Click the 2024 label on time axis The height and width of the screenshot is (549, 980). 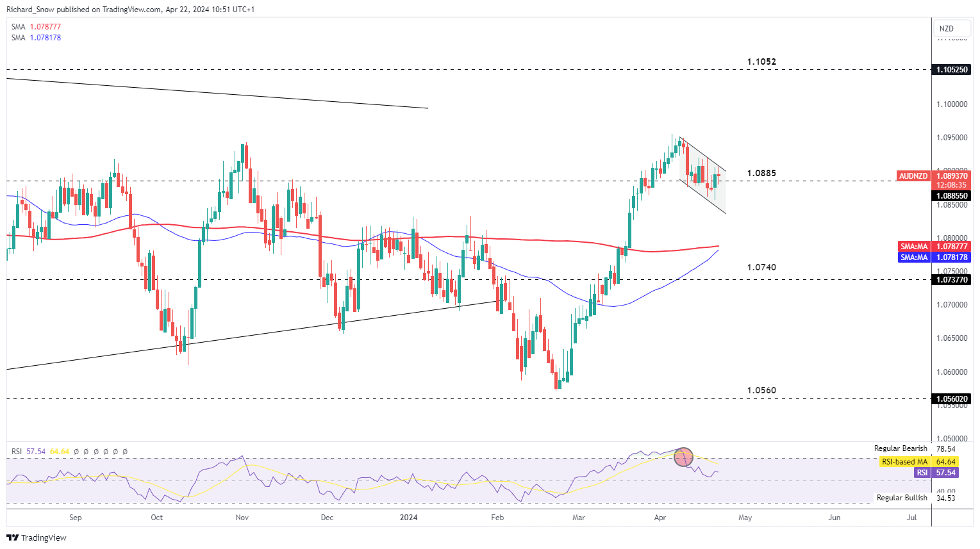tap(408, 518)
